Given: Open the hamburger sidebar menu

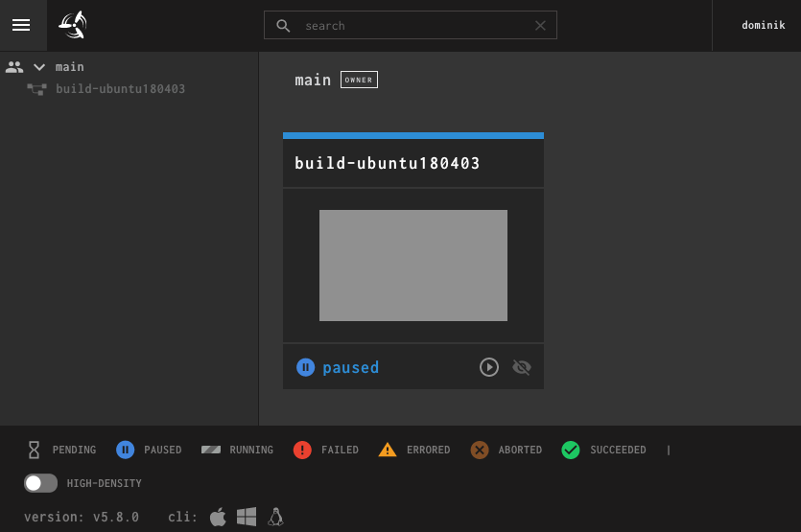Looking at the screenshot, I should [x=21, y=25].
